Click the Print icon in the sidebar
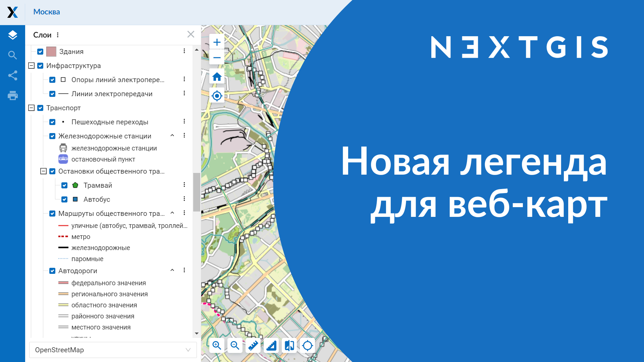Screen dimensions: 644x362 point(12,96)
